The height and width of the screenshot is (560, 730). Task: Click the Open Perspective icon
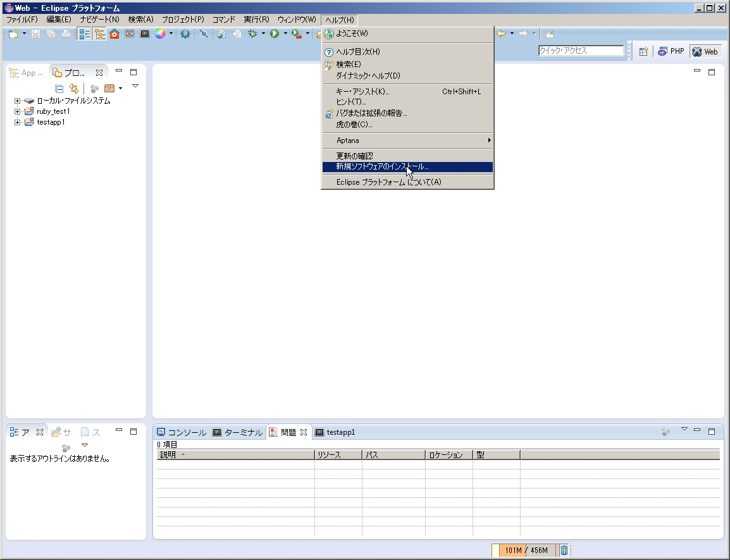(x=643, y=52)
